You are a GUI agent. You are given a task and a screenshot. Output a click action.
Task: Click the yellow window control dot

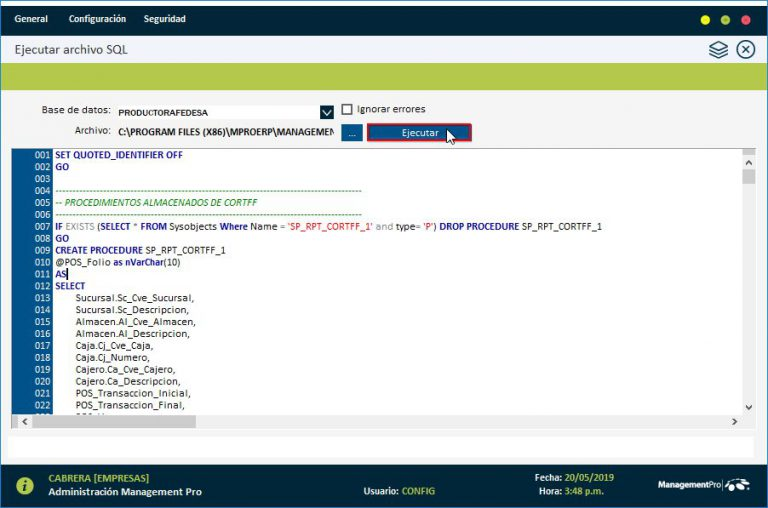[x=705, y=20]
